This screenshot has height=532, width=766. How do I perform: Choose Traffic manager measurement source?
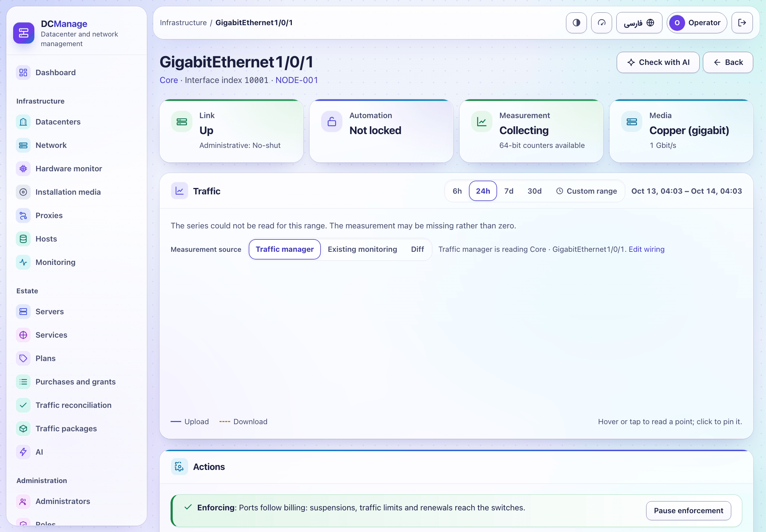(x=285, y=249)
